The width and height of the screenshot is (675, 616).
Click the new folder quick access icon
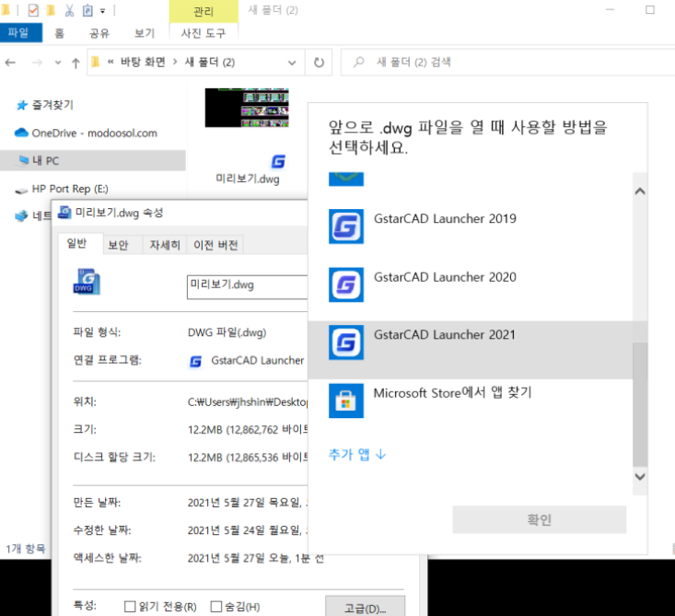(51, 10)
